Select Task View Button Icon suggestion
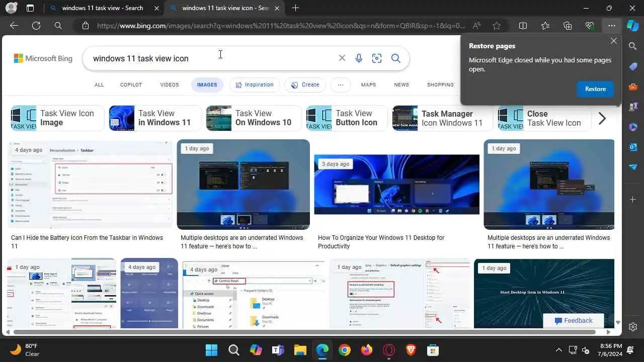 [x=347, y=118]
